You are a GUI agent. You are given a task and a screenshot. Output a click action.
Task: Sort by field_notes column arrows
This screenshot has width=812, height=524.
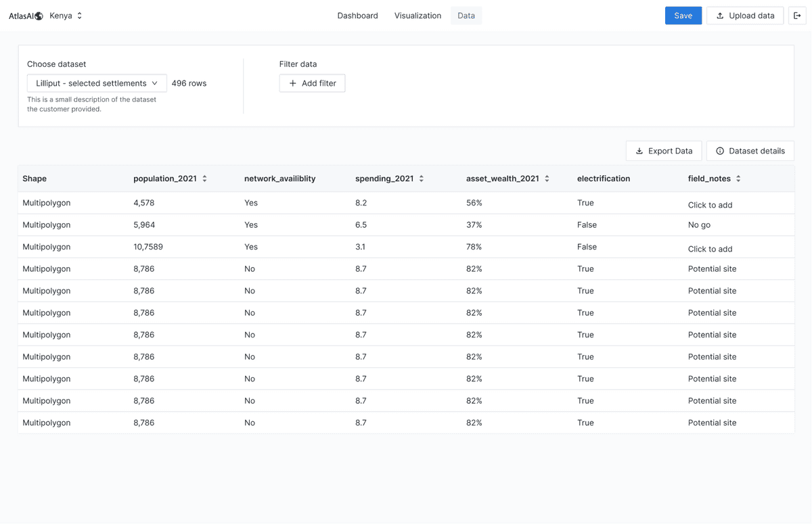tap(738, 179)
